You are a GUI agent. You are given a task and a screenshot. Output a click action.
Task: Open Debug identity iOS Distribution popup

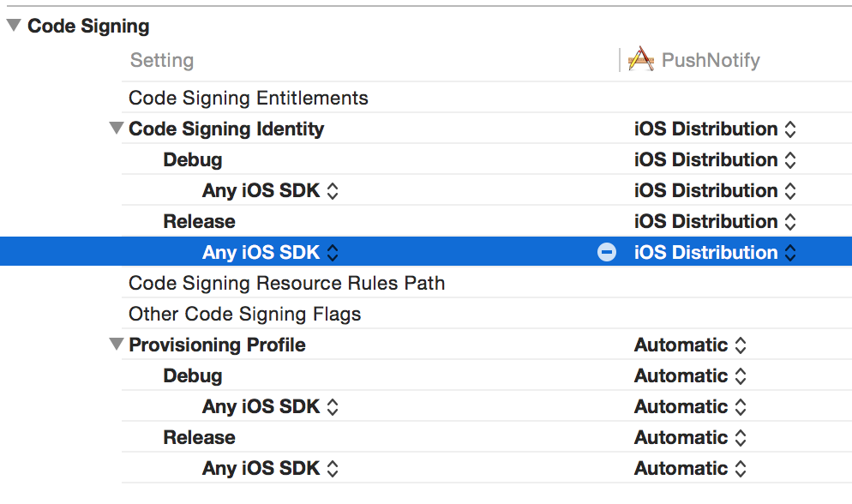(x=715, y=159)
